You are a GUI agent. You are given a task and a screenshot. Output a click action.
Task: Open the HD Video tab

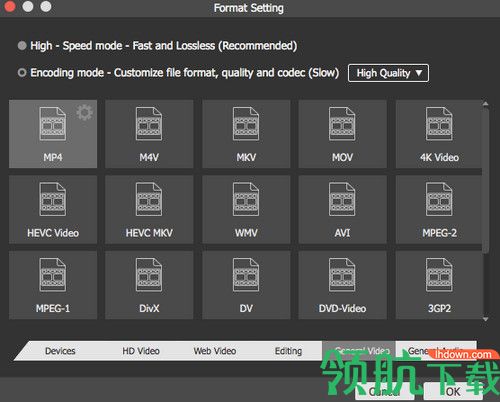point(141,351)
